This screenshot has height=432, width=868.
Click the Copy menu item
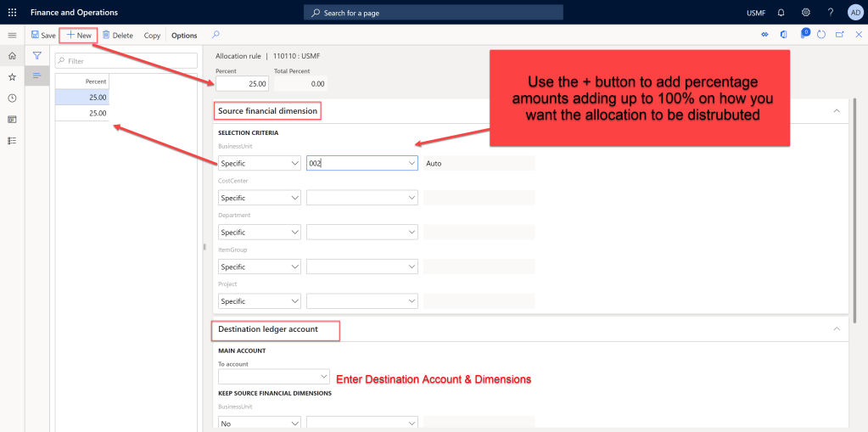[x=152, y=36]
